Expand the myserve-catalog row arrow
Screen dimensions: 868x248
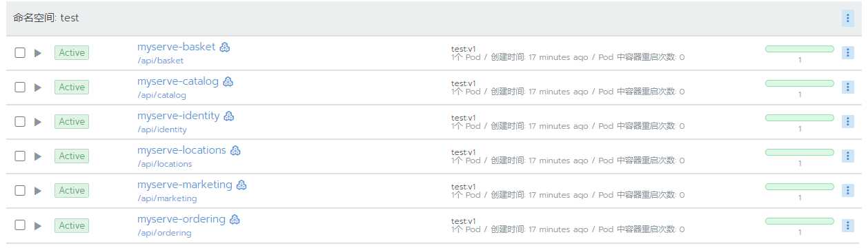(38, 87)
